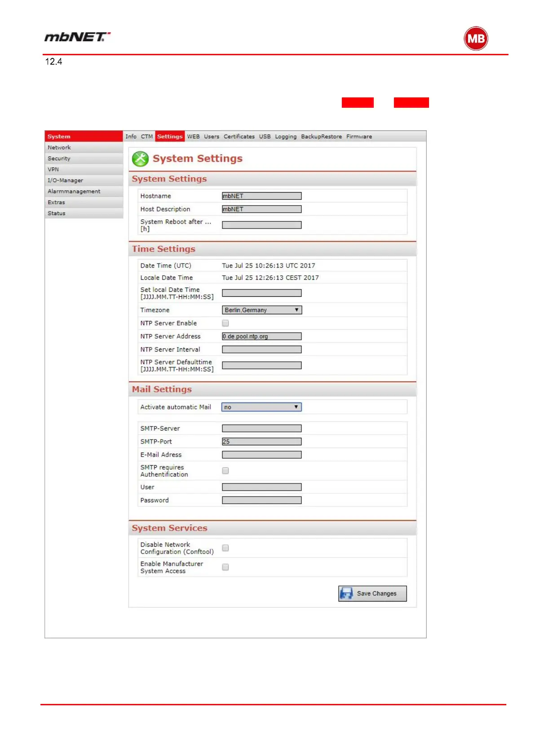
Task: Enable the NTP Server Enable checkbox
Action: 225,323
